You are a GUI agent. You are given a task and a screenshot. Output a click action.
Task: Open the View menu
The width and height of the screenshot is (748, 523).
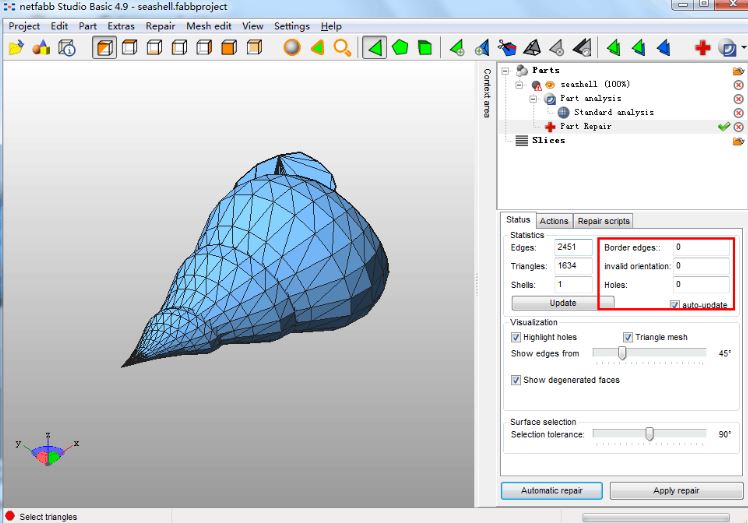pyautogui.click(x=252, y=26)
